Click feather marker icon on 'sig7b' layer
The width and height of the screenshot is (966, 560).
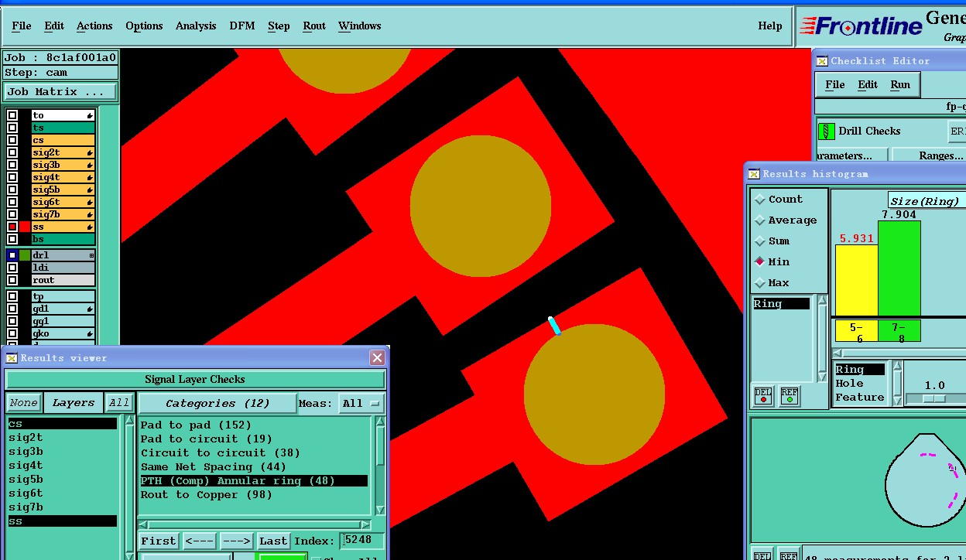point(90,214)
